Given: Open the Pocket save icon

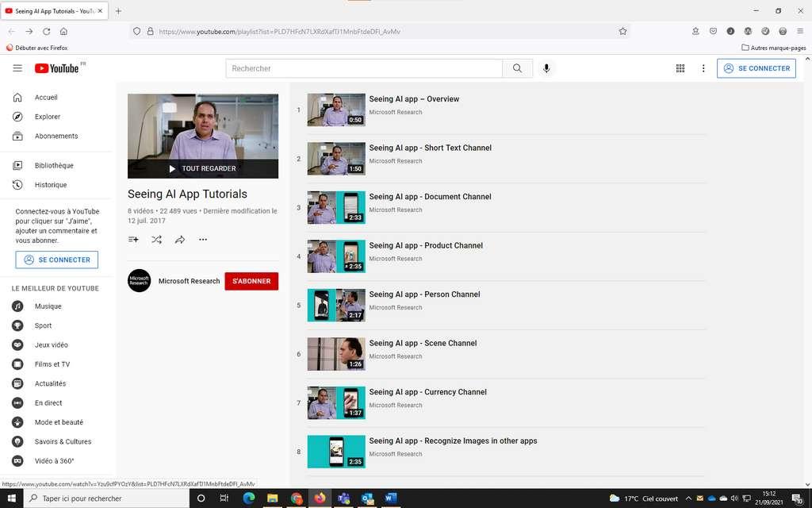Looking at the screenshot, I should 713,31.
